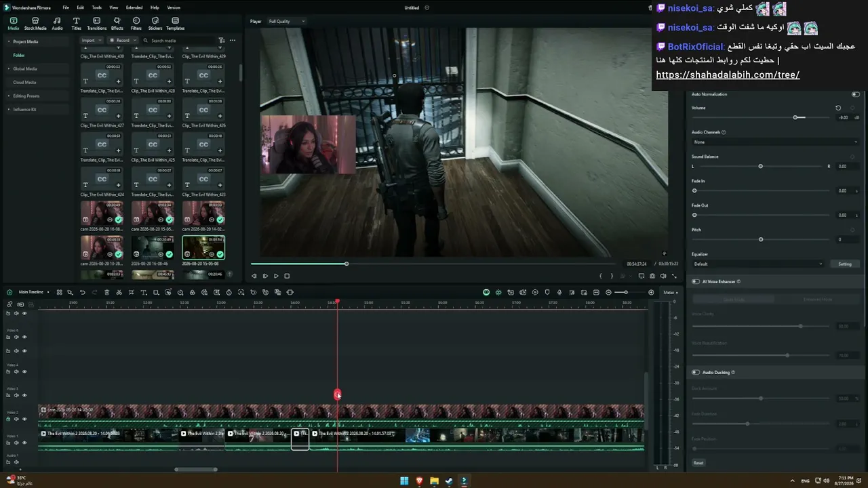
Task: Expand the Editing Presets section
Action: pos(9,96)
